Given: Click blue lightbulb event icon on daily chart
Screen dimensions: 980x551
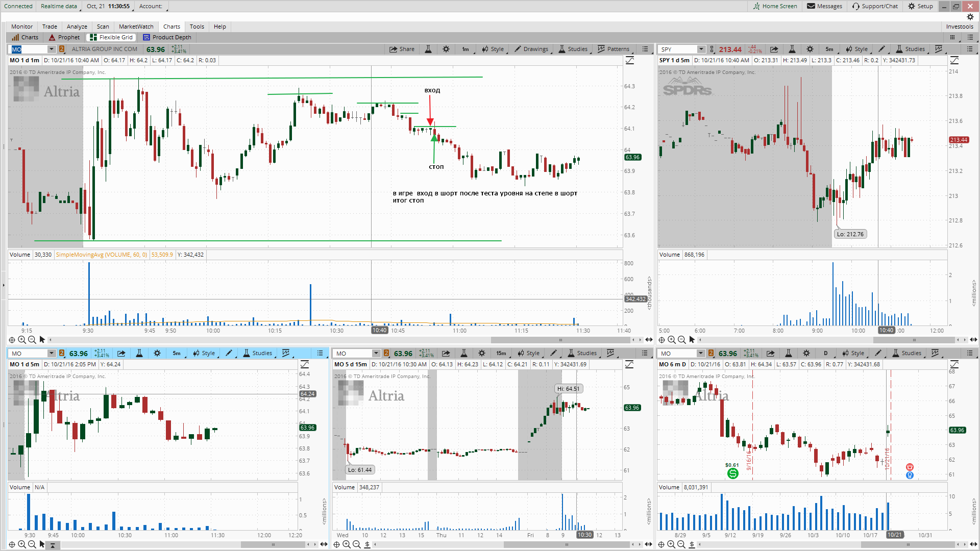Looking at the screenshot, I should click(x=910, y=475).
